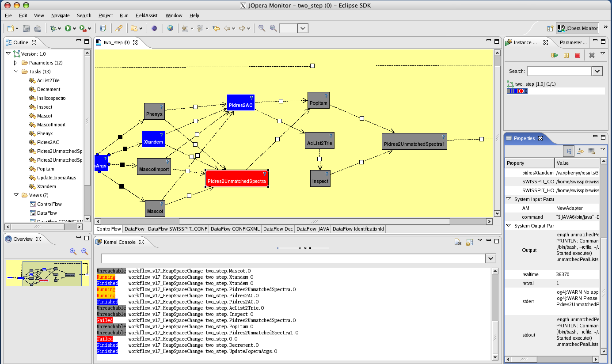The image size is (612, 364).
Task: Resume the instance with the green play icon
Action: 555,55
